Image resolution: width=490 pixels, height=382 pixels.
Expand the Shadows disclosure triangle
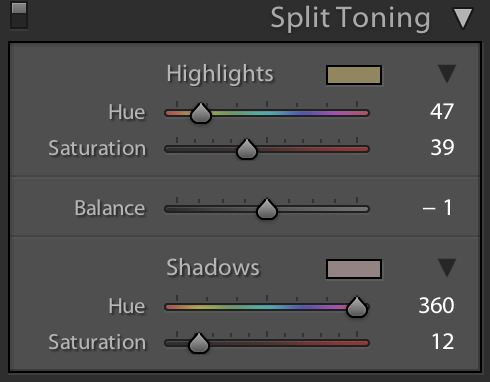coord(447,268)
